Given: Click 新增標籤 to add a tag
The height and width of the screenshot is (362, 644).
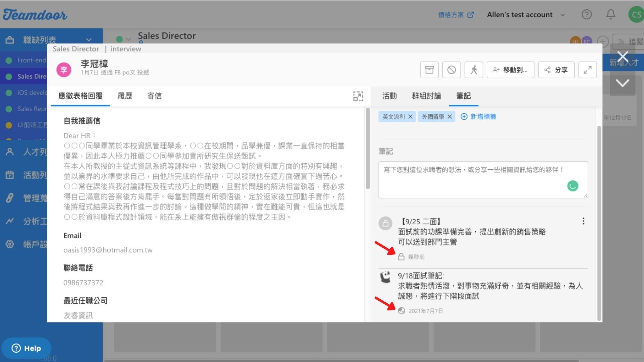Looking at the screenshot, I should click(478, 117).
